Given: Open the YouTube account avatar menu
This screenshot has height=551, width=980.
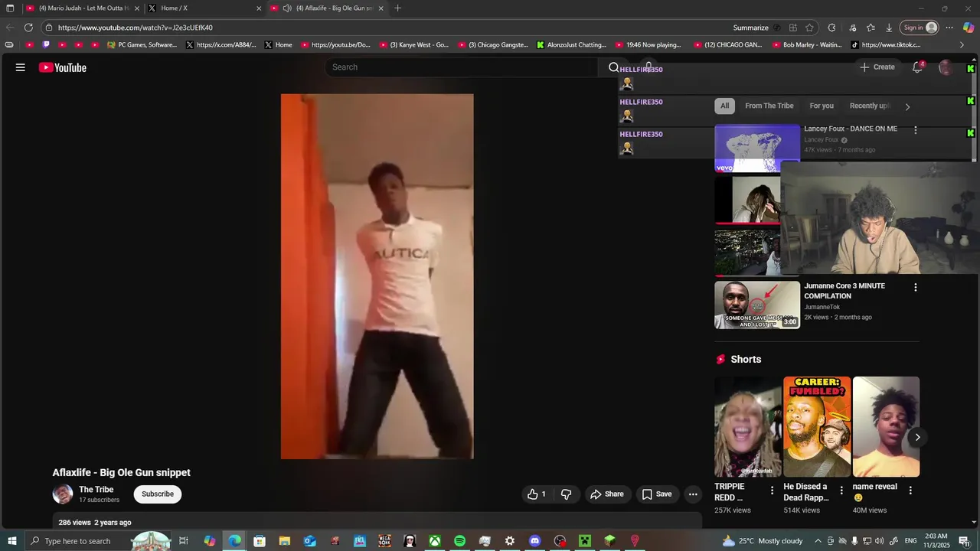Looking at the screenshot, I should [x=946, y=67].
